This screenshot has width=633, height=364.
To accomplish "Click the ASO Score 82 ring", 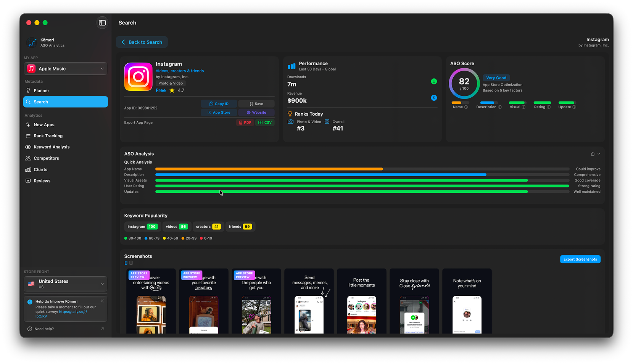I will tap(464, 84).
